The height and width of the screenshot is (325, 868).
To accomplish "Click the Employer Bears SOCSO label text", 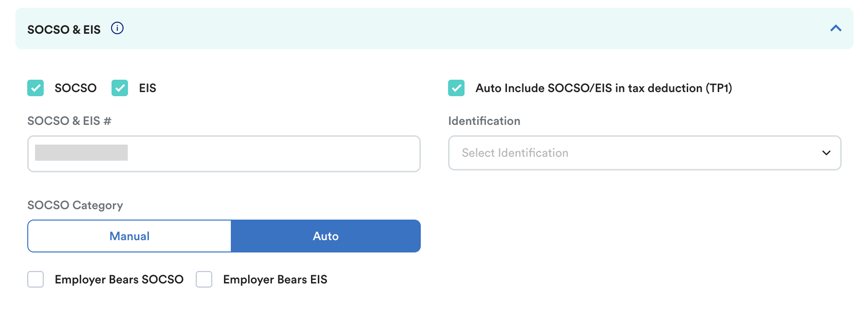I will tap(119, 279).
